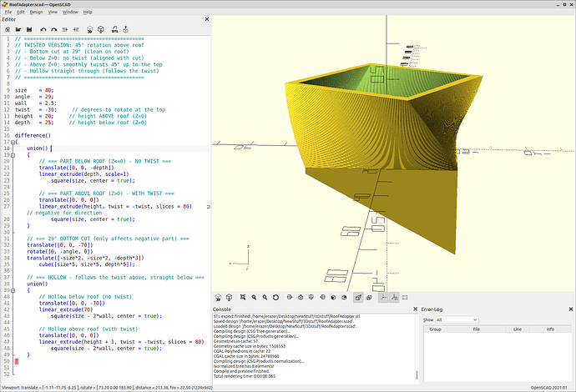Open the File menu
The image size is (576, 392).
8,12
